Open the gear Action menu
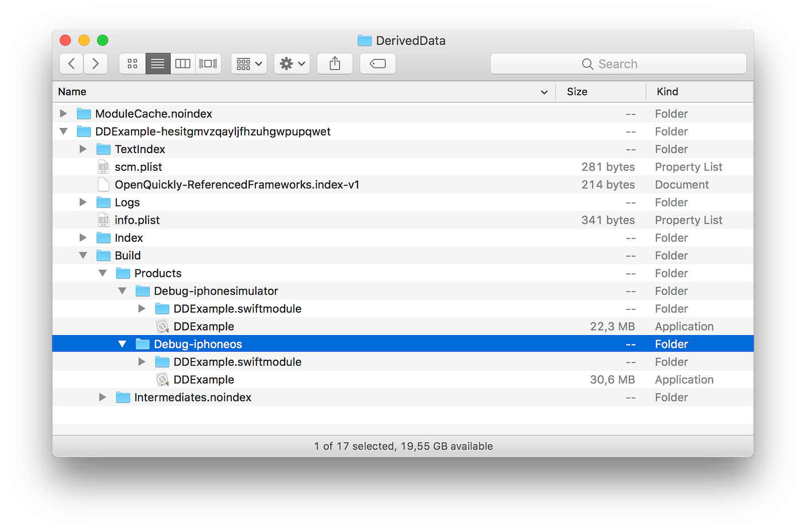The width and height of the screenshot is (806, 532). pyautogui.click(x=292, y=63)
